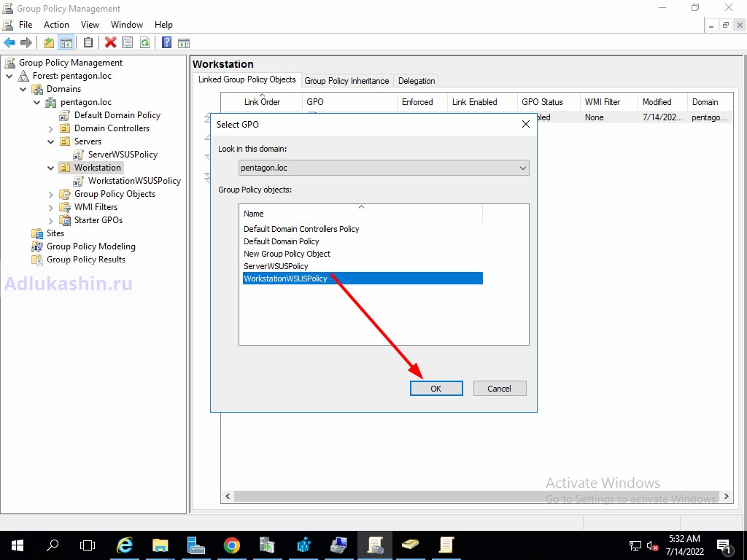Toggle Show/Hide Console Tree toolbar icon

[66, 42]
